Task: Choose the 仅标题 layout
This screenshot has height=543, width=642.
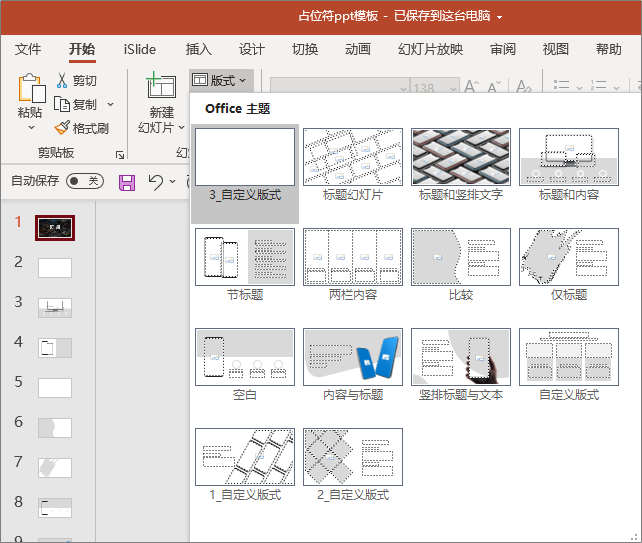Action: click(569, 265)
